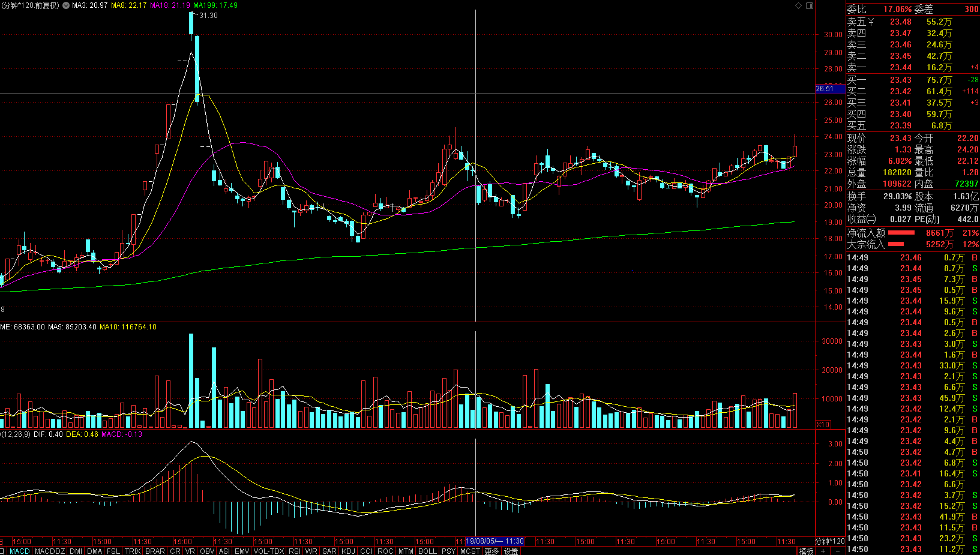
Task: Select the RSI indicator tab
Action: point(295,551)
